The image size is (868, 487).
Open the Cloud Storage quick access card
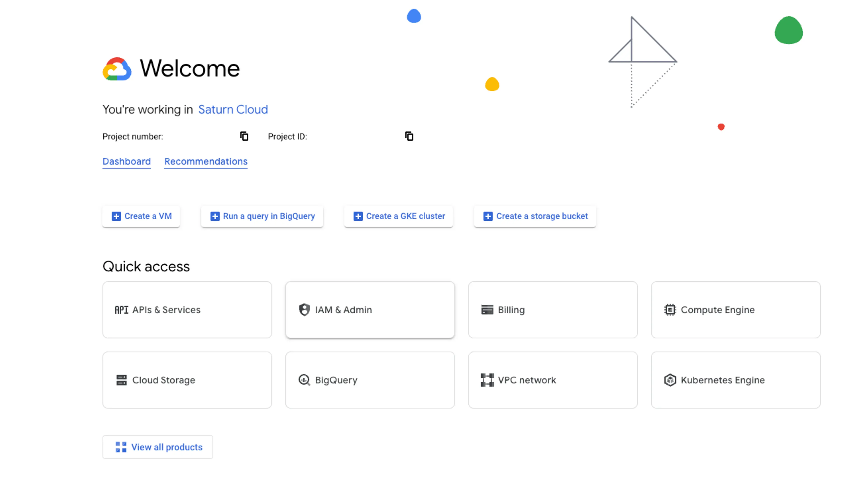click(x=187, y=380)
